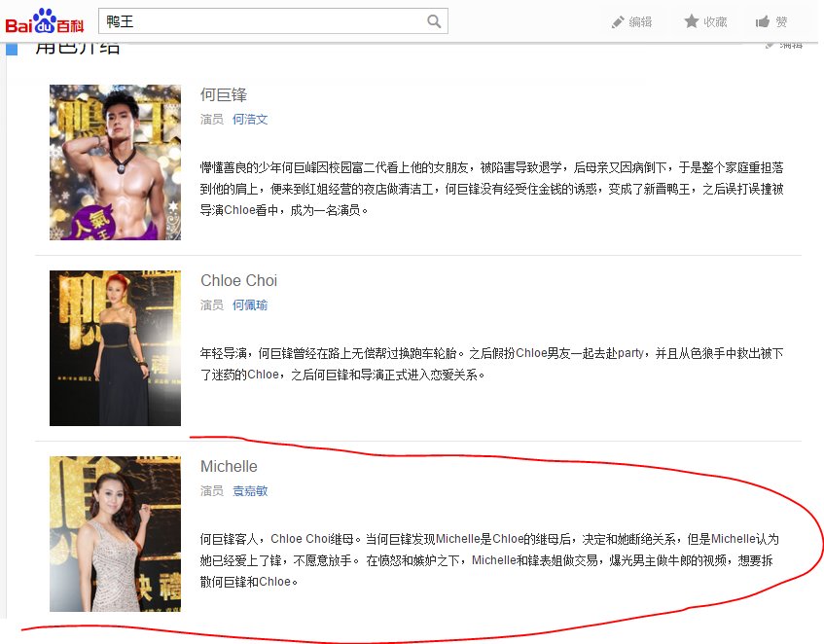Image resolution: width=824 pixels, height=644 pixels.
Task: Open actor link 袁嘉敏
Action: (250, 490)
